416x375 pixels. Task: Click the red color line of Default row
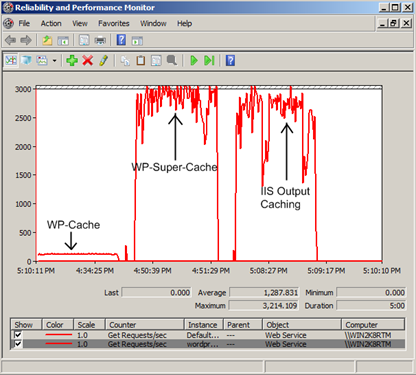pos(59,335)
